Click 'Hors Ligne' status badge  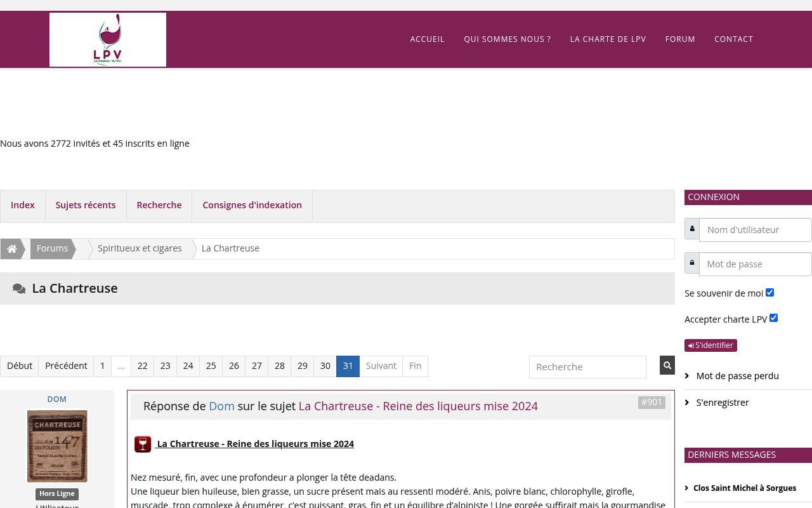click(57, 494)
